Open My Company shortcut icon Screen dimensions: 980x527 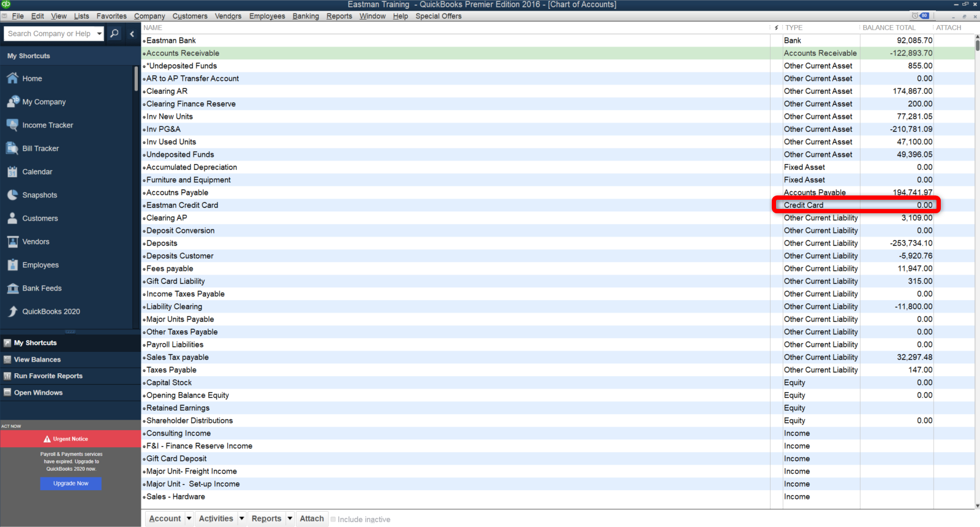click(x=12, y=102)
